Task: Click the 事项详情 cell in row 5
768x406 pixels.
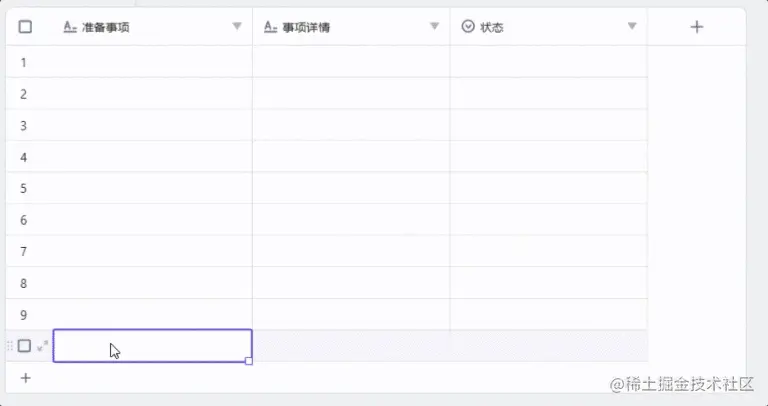Action: pyautogui.click(x=351, y=188)
